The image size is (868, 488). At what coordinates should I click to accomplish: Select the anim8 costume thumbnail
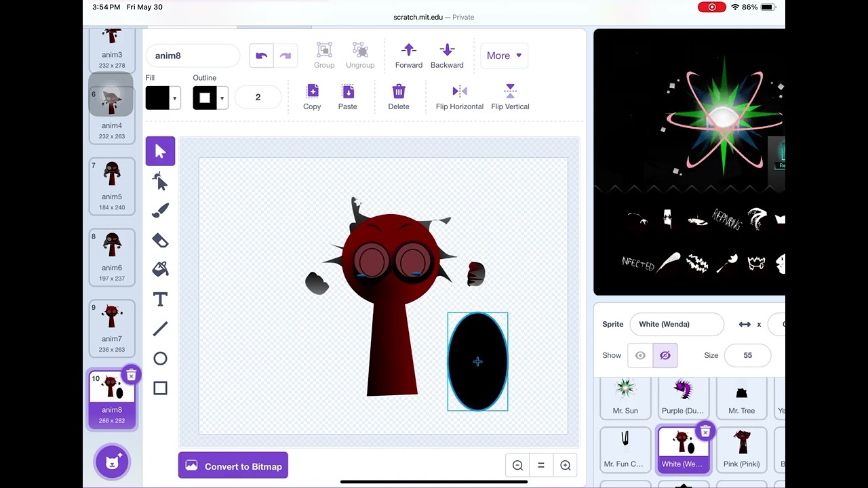click(x=112, y=399)
